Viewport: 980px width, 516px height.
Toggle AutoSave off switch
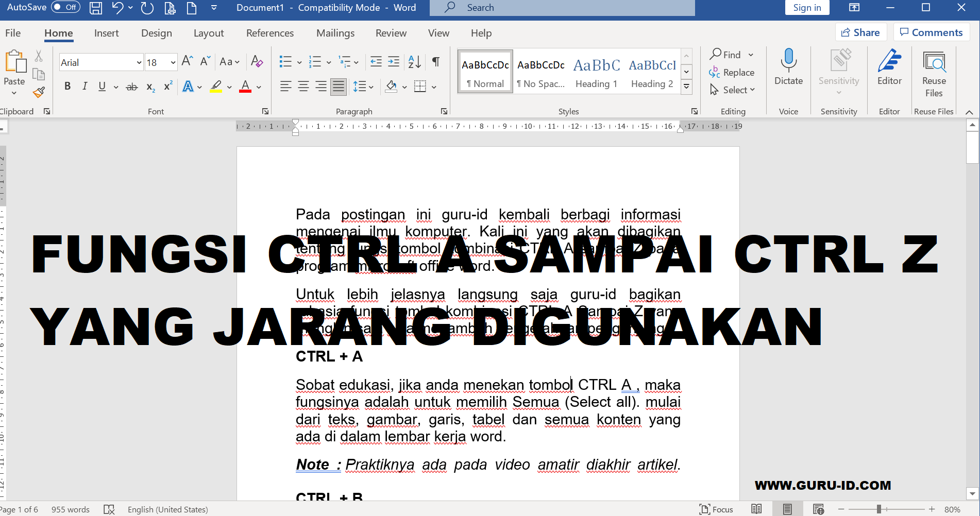[x=65, y=7]
